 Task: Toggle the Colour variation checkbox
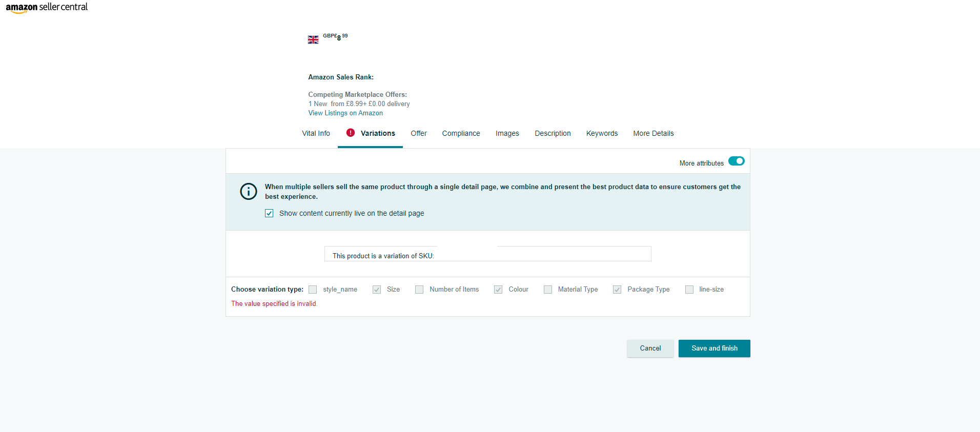click(x=498, y=290)
